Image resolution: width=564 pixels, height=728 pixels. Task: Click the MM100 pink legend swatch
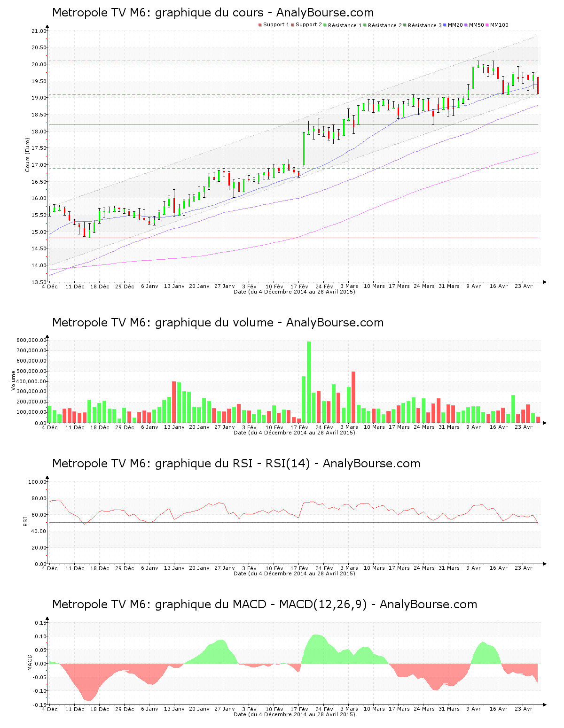(x=487, y=25)
